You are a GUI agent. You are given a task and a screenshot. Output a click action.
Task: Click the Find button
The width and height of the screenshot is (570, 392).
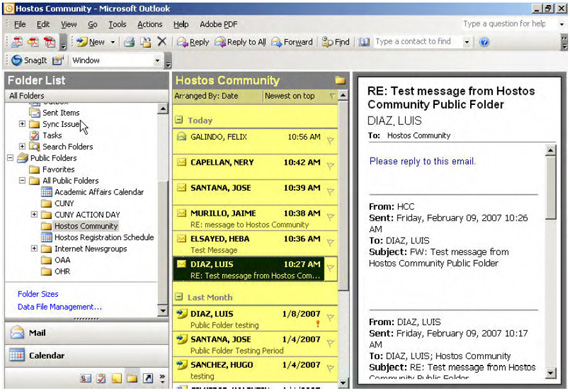[336, 42]
